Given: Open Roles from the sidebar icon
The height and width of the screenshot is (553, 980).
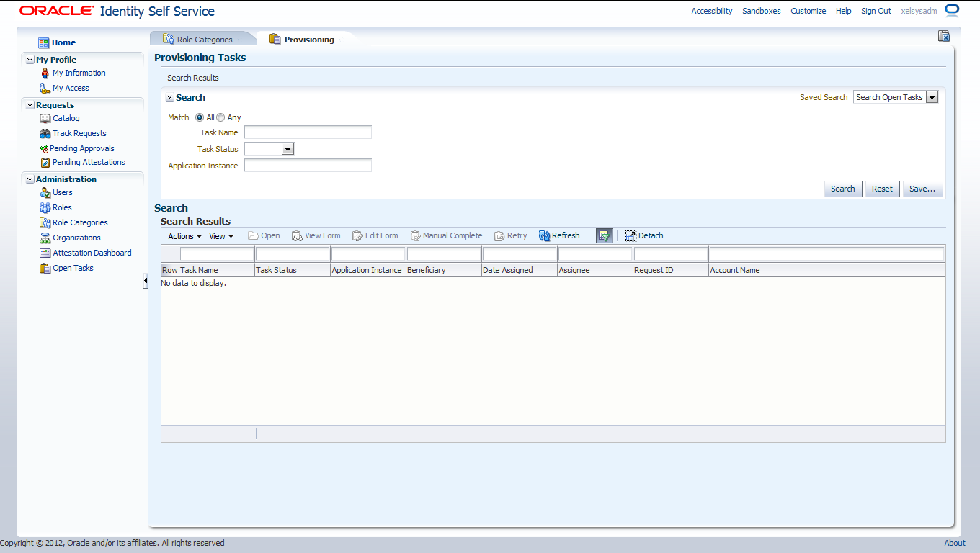Looking at the screenshot, I should (45, 207).
